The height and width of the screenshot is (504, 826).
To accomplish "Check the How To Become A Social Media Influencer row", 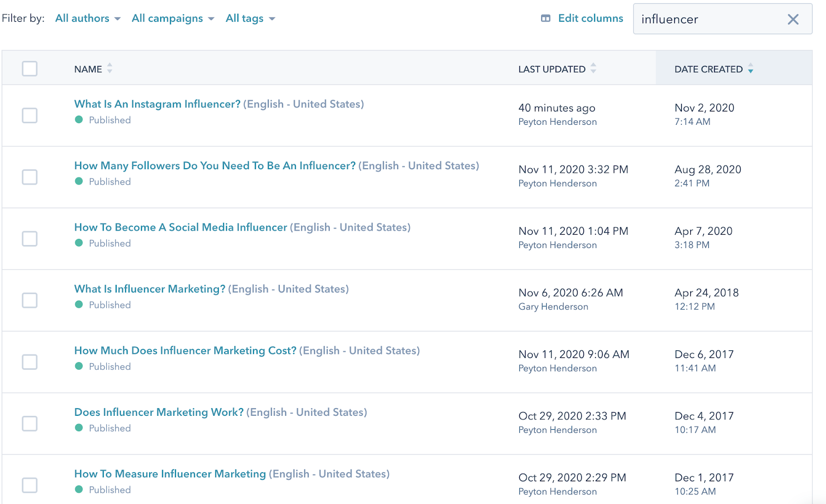I will (x=30, y=239).
